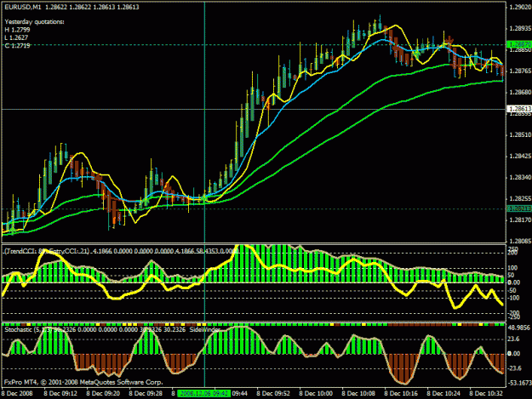
Task: Click the '8 Dec 10:00' time axis label
Action: click(316, 394)
